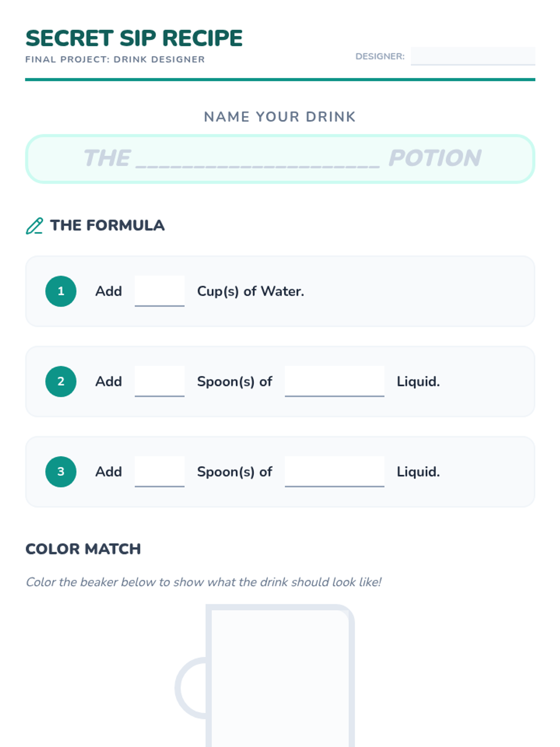Screen dimensions: 560x747
Task: Click the Color Match heading
Action: click(x=83, y=549)
